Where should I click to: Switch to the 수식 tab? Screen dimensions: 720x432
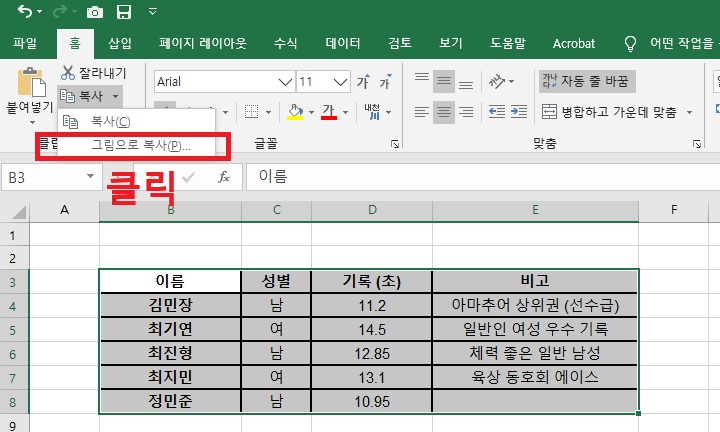286,44
